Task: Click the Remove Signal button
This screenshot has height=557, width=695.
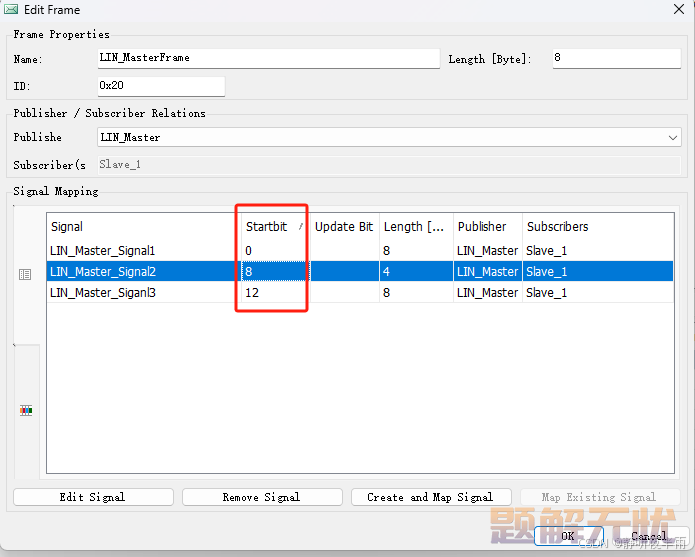Action: tap(262, 497)
